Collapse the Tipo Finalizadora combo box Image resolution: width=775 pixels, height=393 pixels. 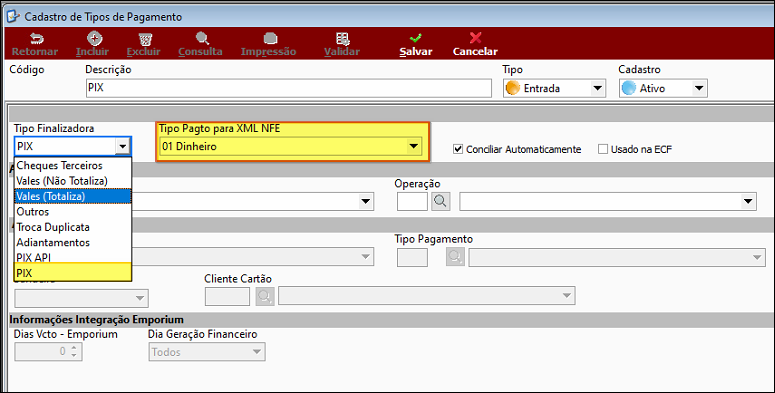pyautogui.click(x=122, y=146)
